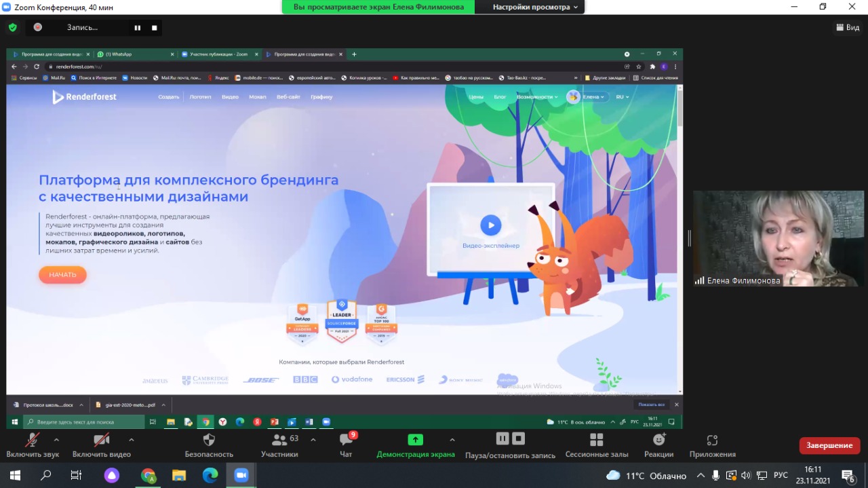Open the Приложения apps panel
The image size is (868, 488).
tap(712, 445)
